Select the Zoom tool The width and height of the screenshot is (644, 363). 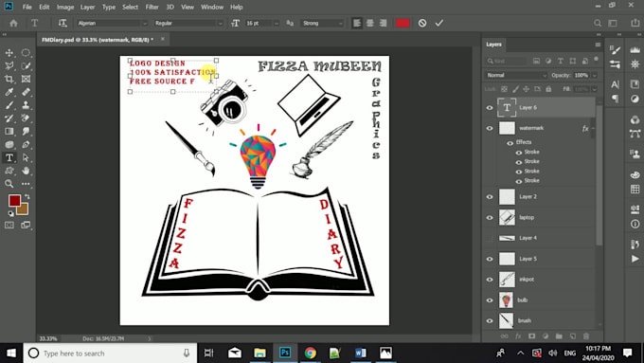click(x=9, y=184)
